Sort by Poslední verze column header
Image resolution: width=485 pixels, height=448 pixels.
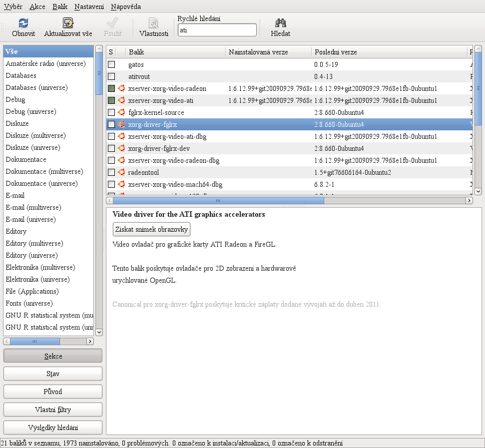[x=390, y=52]
